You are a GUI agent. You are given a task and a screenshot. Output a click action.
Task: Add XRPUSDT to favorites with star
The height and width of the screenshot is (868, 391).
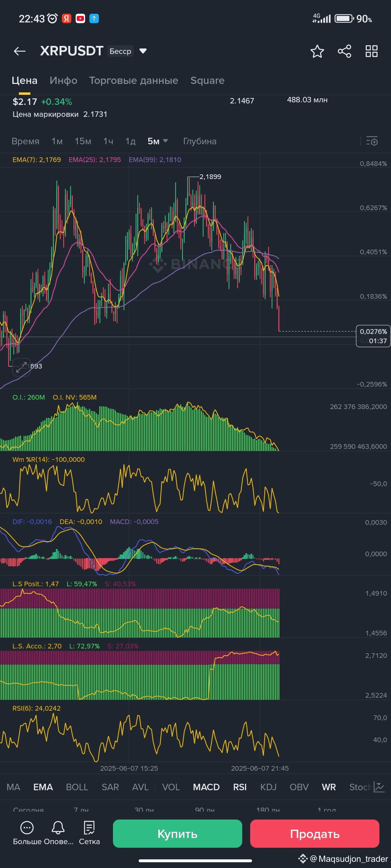pos(317,51)
